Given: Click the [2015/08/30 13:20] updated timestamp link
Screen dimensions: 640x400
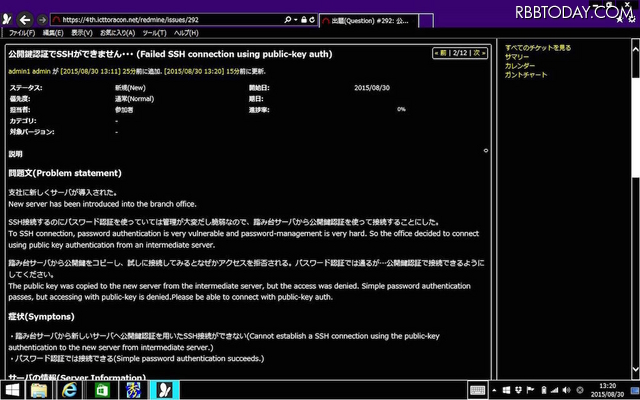Looking at the screenshot, I should pyautogui.click(x=194, y=71).
